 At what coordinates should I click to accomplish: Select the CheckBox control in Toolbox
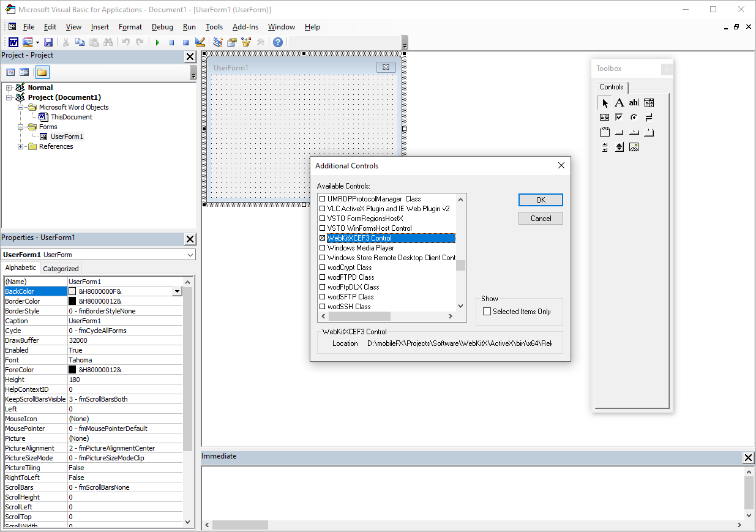point(619,117)
